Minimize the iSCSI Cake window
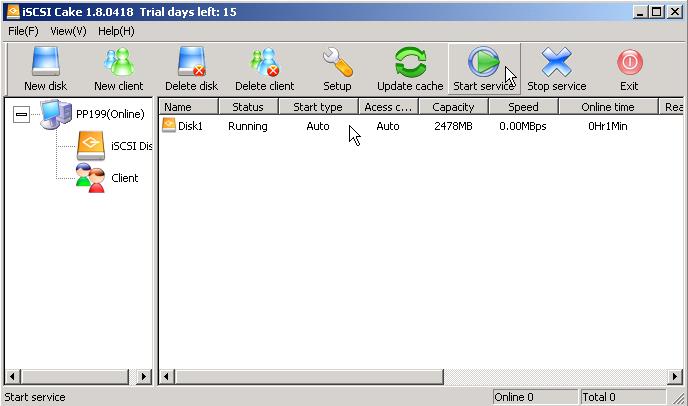This screenshot has height=406, width=688. (640, 12)
